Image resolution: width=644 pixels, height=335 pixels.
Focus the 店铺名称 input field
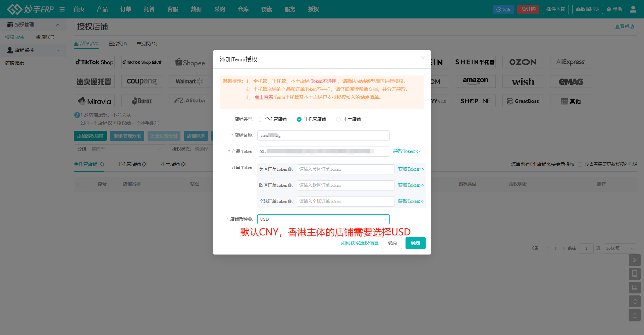pos(323,135)
